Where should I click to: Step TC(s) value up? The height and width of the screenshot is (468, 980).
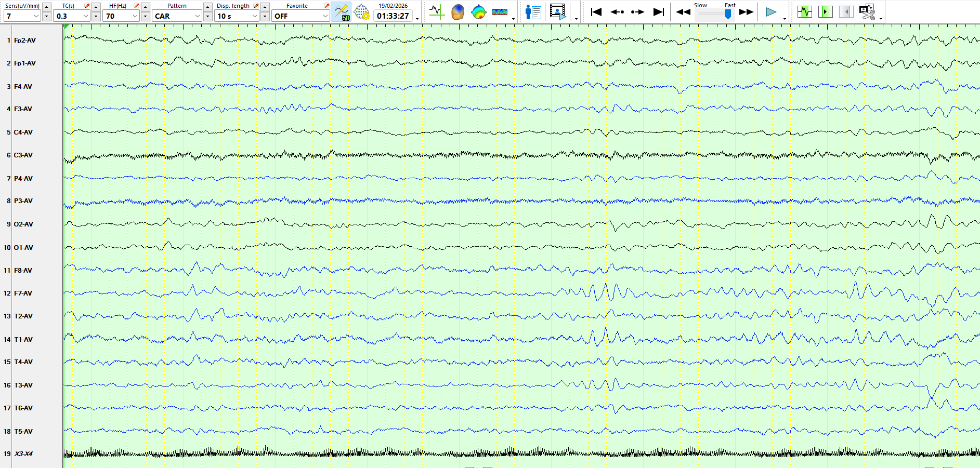[96, 7]
